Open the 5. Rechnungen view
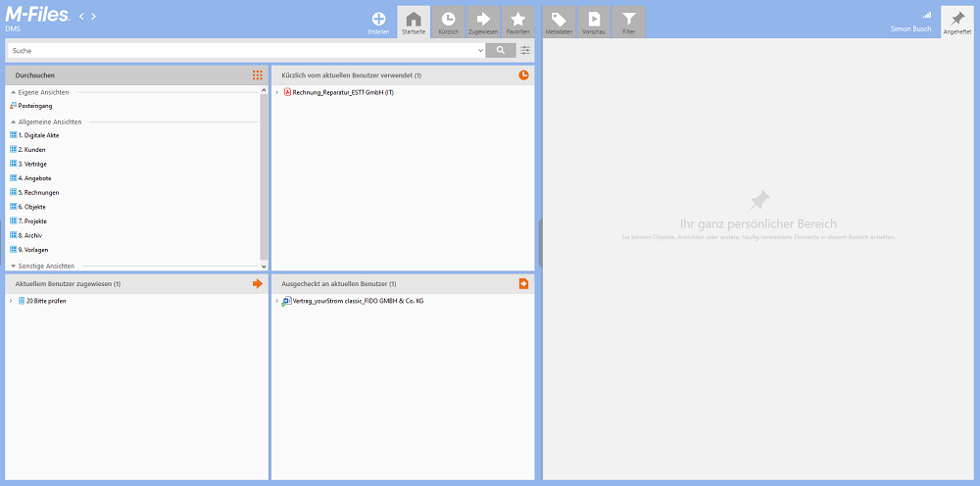This screenshot has width=980, height=486. (39, 192)
